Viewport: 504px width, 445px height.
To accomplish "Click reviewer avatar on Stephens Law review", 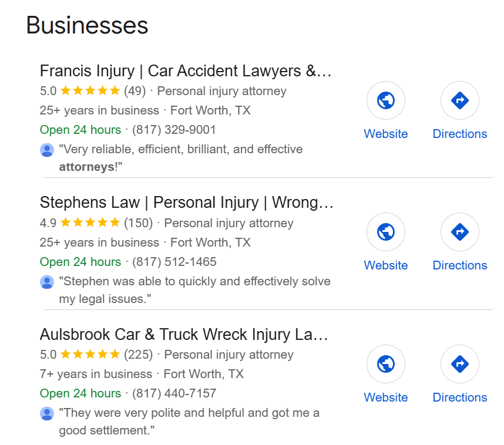I will pos(47,282).
